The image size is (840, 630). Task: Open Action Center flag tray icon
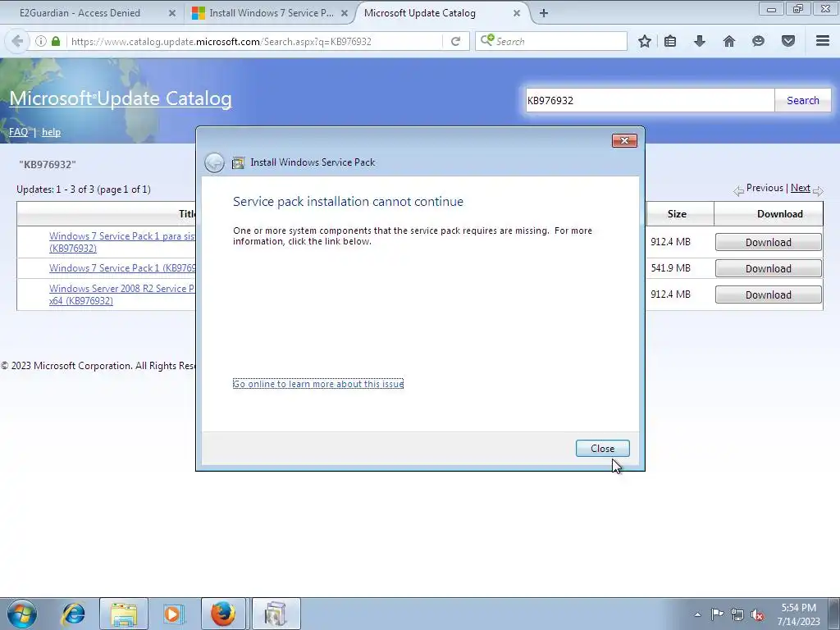[717, 614]
